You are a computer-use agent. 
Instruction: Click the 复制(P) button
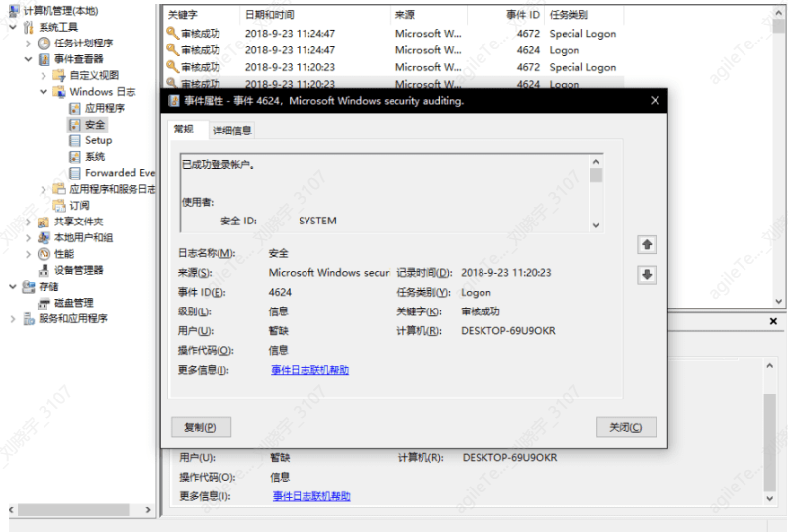(x=201, y=427)
